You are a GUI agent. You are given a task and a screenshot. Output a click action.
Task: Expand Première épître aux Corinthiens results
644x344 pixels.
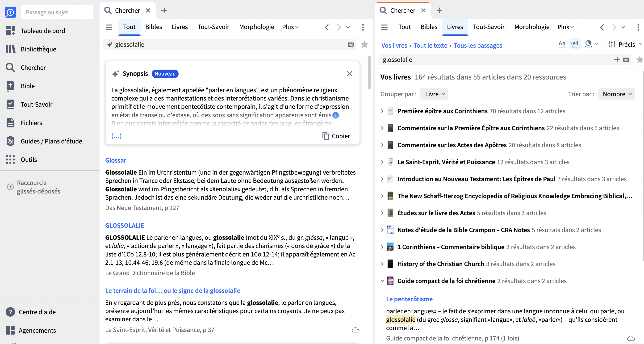point(382,111)
